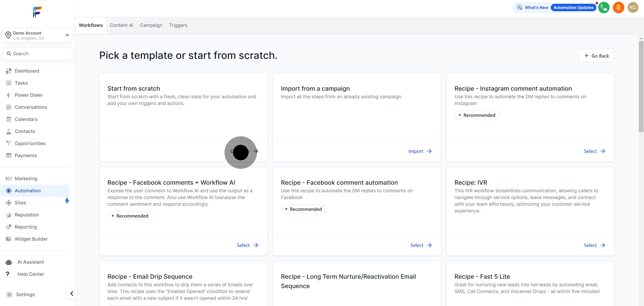Viewport: 644px width, 306px height.
Task: Click arrow on Import from a campaign card
Action: click(429, 151)
